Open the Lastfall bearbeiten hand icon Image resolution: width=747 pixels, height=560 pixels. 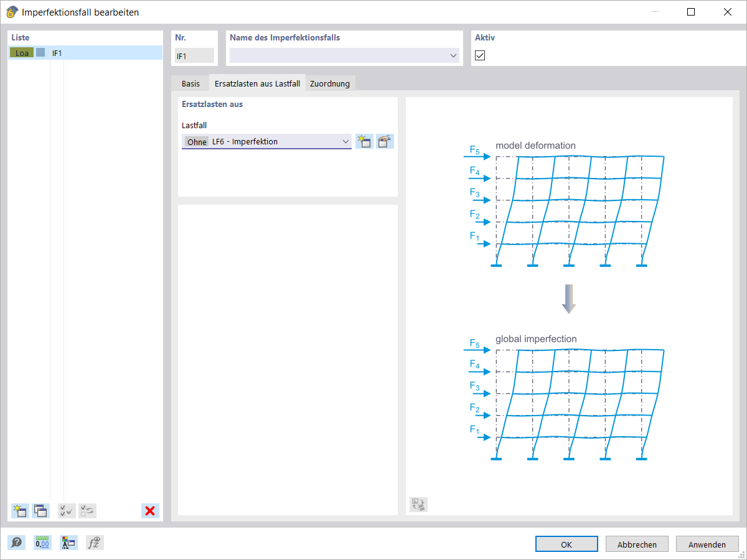pyautogui.click(x=385, y=141)
